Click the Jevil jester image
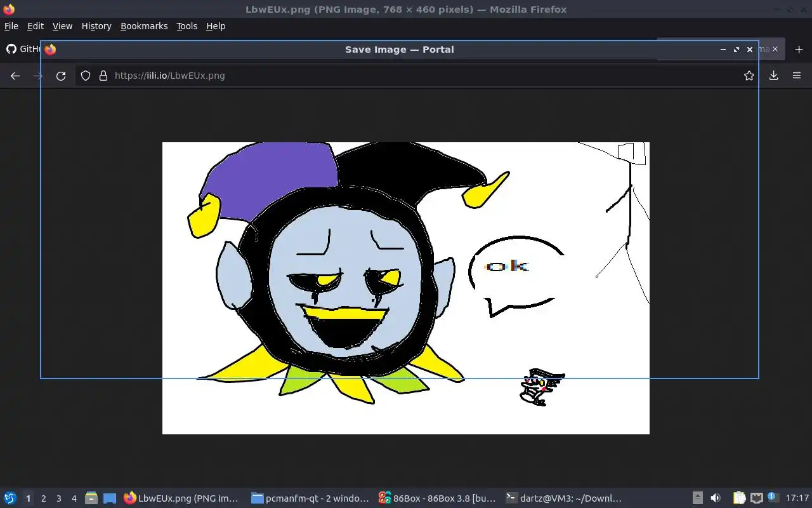The width and height of the screenshot is (812, 508). [406, 288]
